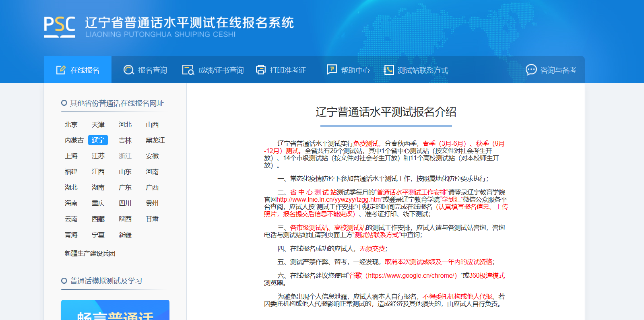Choose 山西 in the province list
This screenshot has width=644, height=320.
point(152,125)
